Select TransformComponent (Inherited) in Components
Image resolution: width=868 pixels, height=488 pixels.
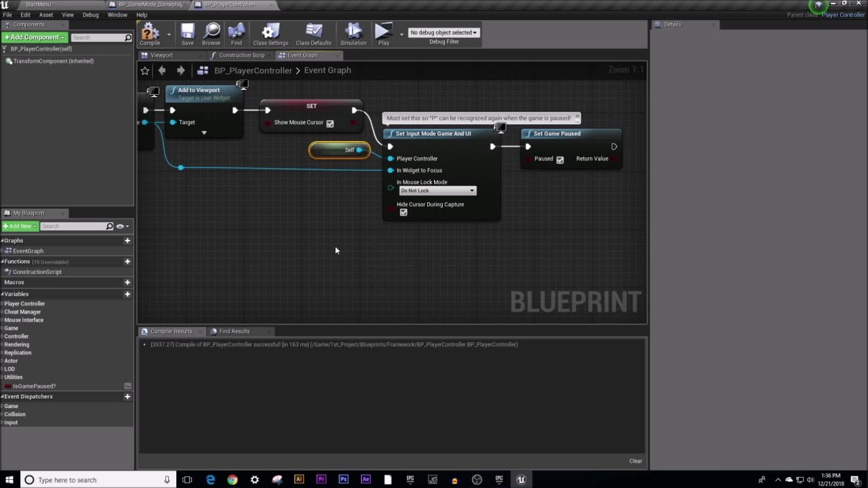tap(53, 61)
